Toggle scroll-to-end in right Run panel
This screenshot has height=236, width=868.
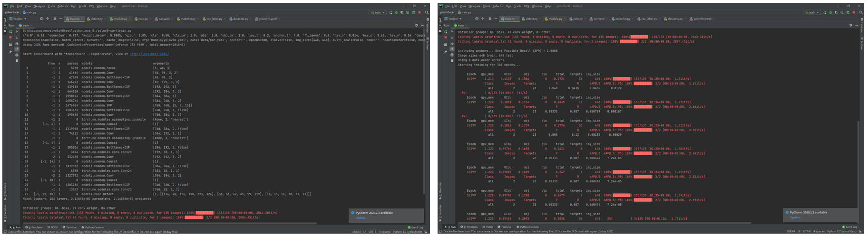coord(452,49)
